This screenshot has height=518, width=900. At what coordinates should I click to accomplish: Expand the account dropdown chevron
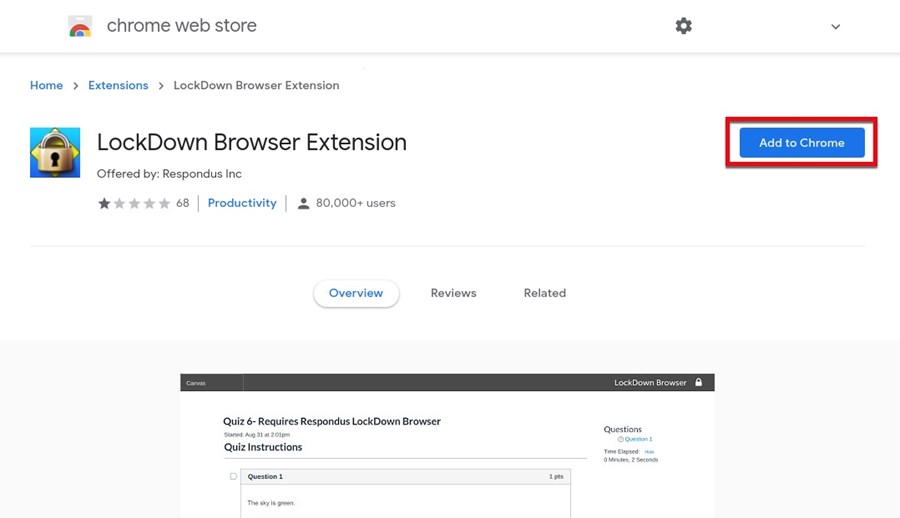[x=836, y=26]
